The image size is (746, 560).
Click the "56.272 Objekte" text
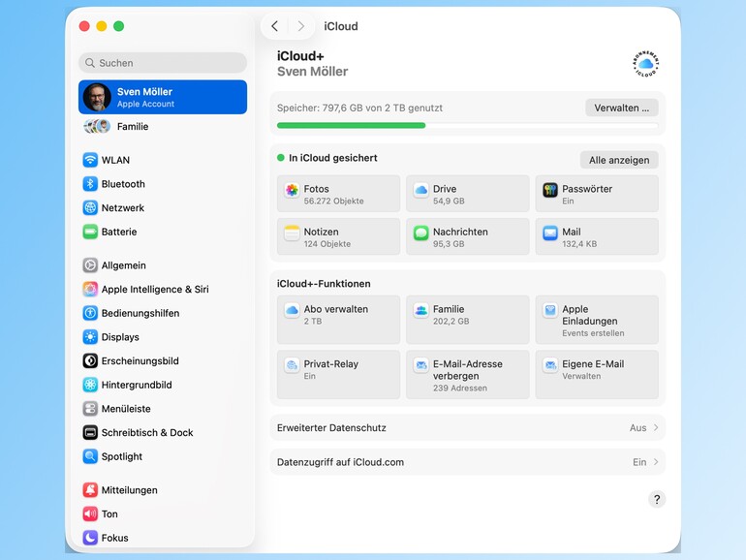click(333, 201)
